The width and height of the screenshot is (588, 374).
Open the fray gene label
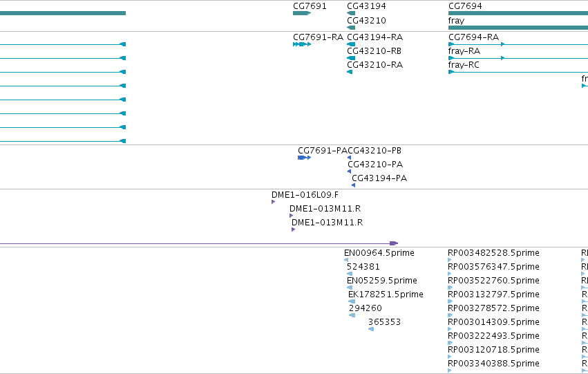(x=457, y=21)
